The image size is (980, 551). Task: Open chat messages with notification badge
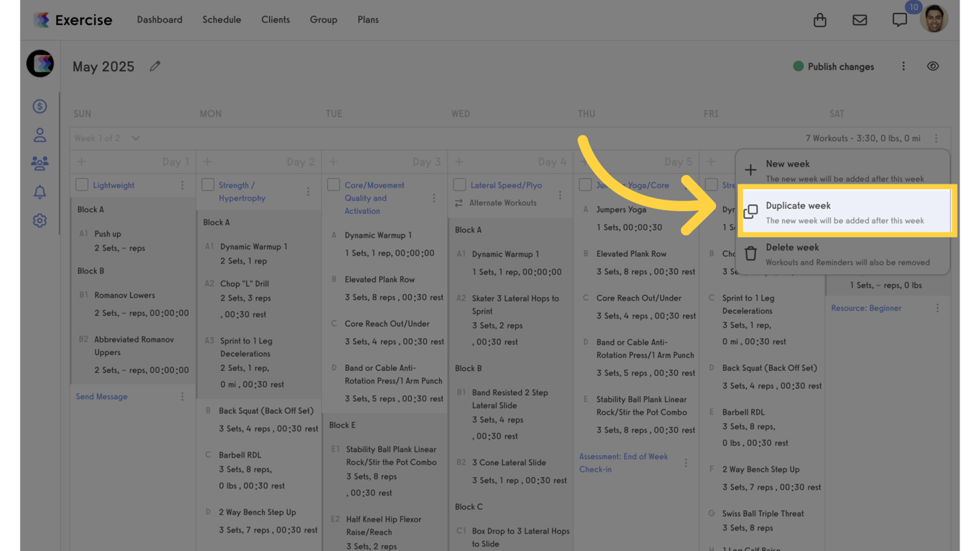click(900, 20)
